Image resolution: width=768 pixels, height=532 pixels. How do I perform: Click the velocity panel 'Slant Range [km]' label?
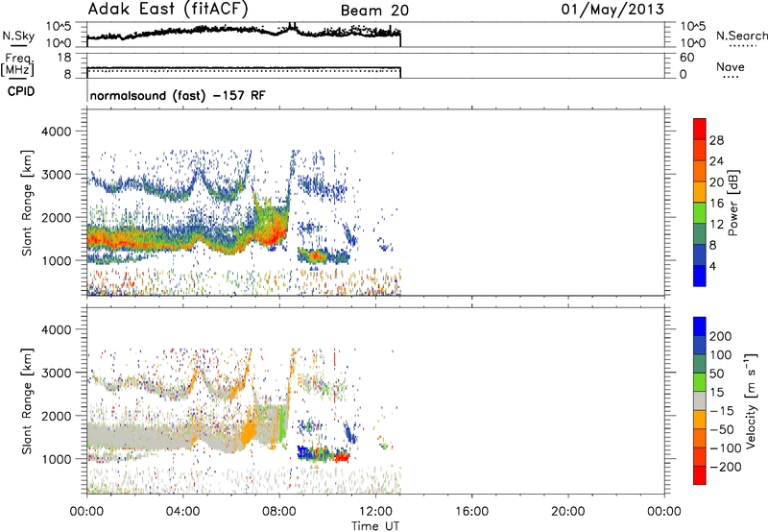(x=27, y=400)
